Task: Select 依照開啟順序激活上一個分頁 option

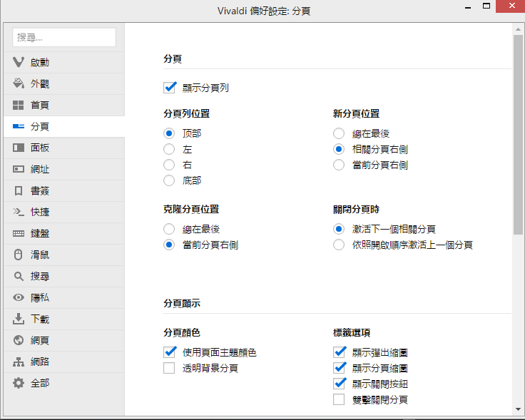Action: coord(339,245)
